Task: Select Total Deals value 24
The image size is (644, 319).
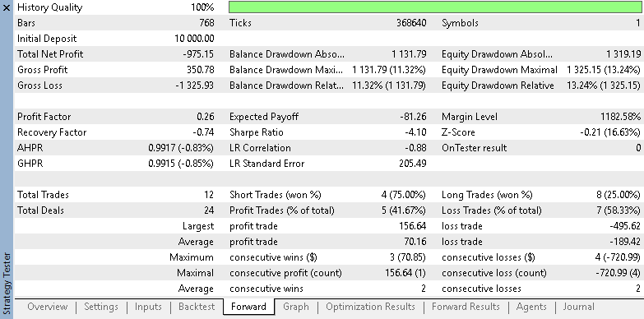Action: pyautogui.click(x=209, y=210)
